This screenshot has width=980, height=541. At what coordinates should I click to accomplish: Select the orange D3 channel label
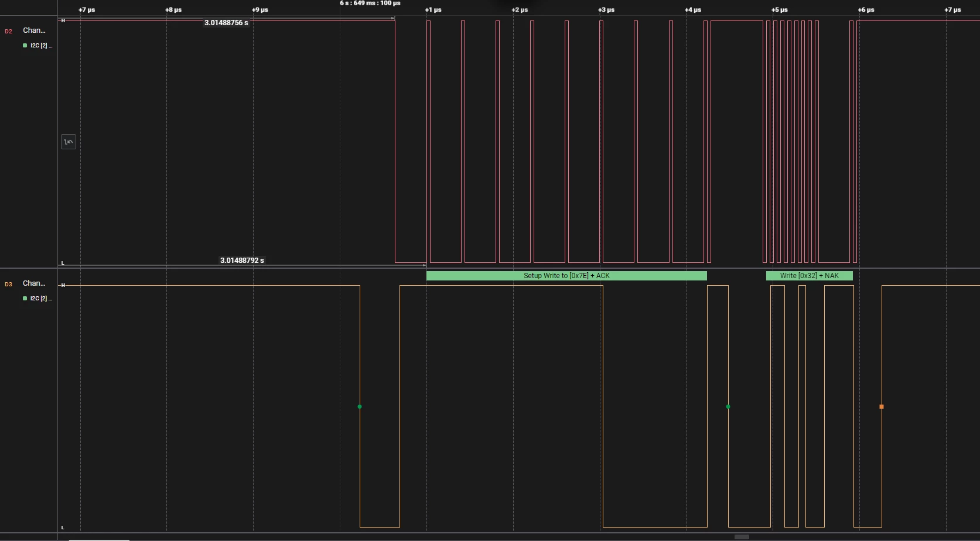8,284
